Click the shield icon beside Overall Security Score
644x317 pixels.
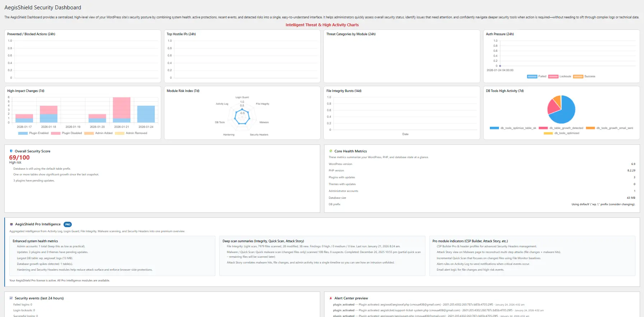click(x=11, y=151)
